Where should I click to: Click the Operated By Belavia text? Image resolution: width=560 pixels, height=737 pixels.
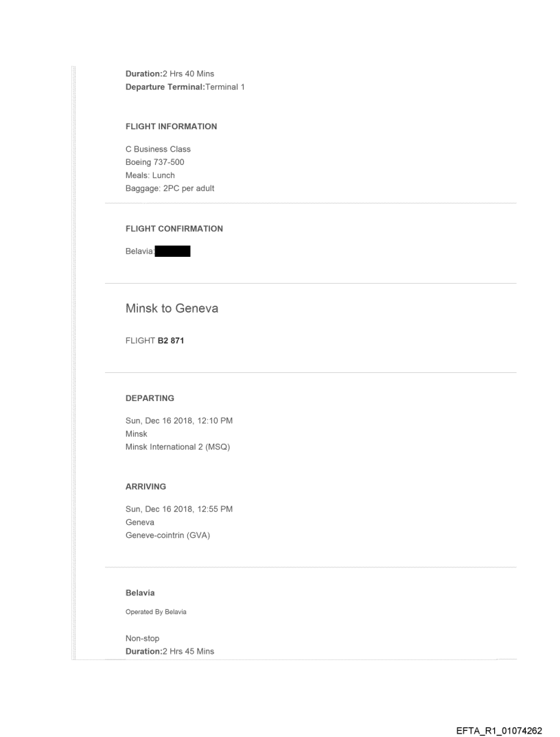156,611
